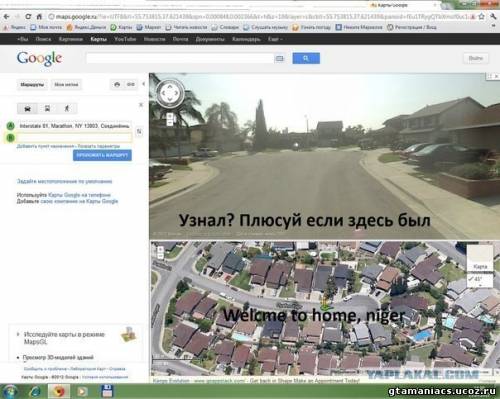Collapse the left sidebar panel arrow

click(144, 84)
